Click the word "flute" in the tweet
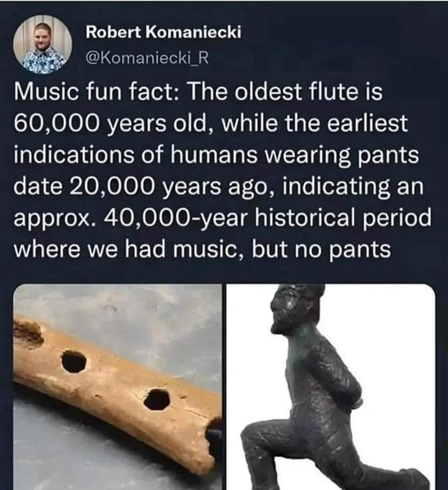Image resolution: width=448 pixels, height=490 pixels. point(336,92)
